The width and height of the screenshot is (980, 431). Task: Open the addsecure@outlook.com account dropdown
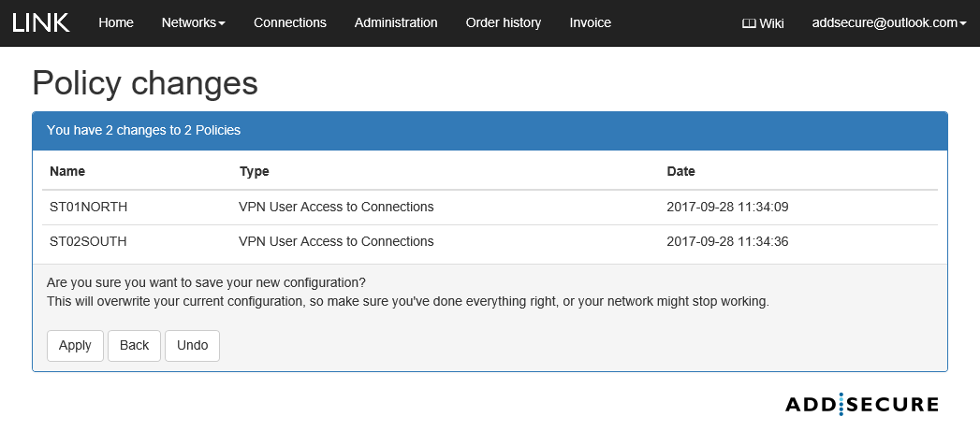889,23
